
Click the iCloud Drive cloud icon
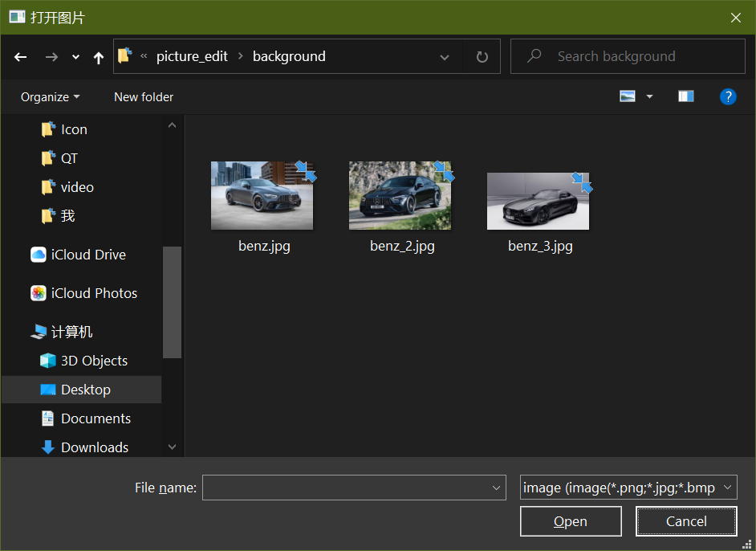coord(38,255)
